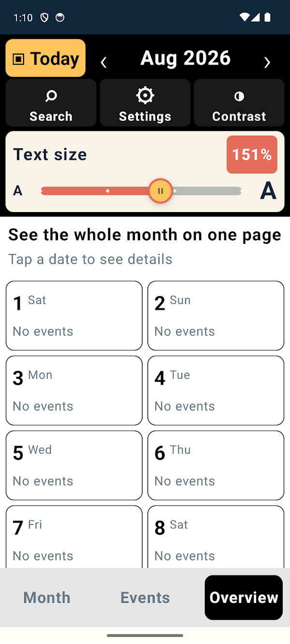Switch to the Month tab
290x644 pixels.
[x=47, y=598]
